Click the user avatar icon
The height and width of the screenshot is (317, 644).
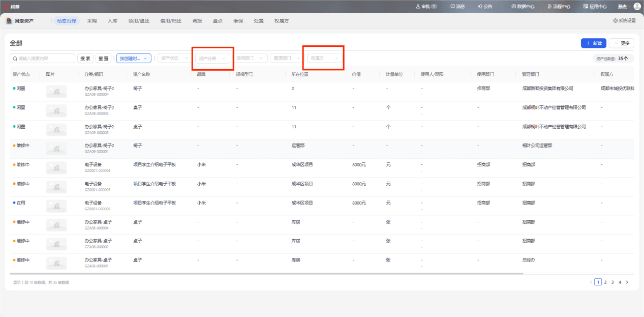coord(637,7)
